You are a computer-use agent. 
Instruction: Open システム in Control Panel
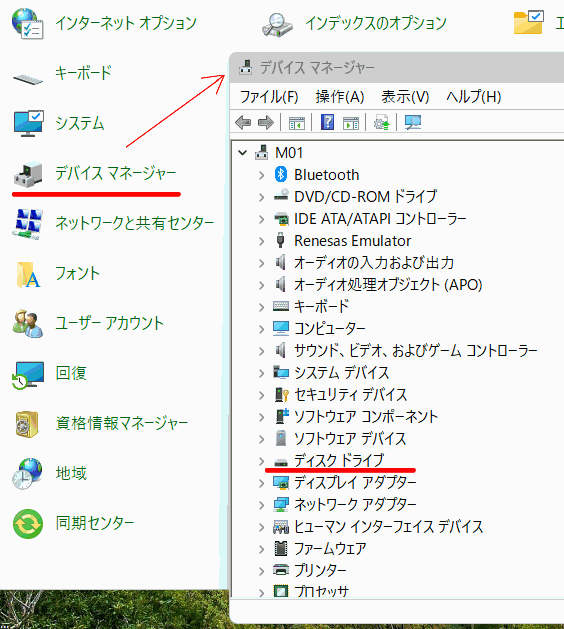(x=79, y=123)
